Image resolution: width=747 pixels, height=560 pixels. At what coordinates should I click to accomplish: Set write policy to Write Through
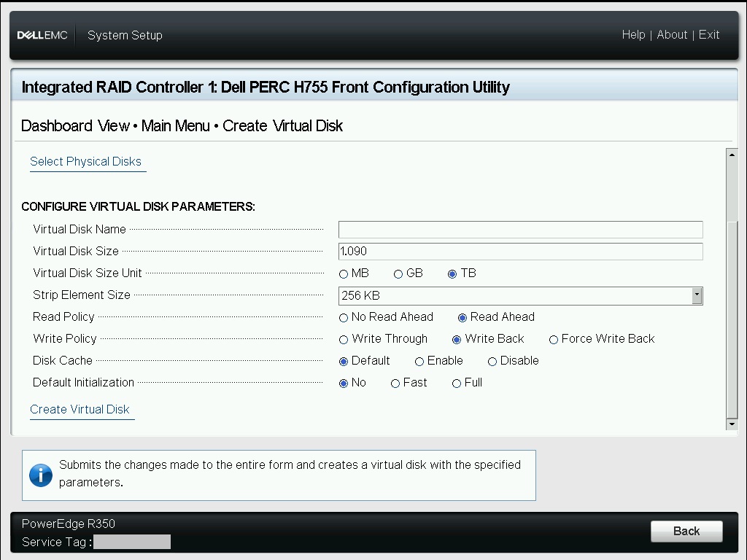344,340
